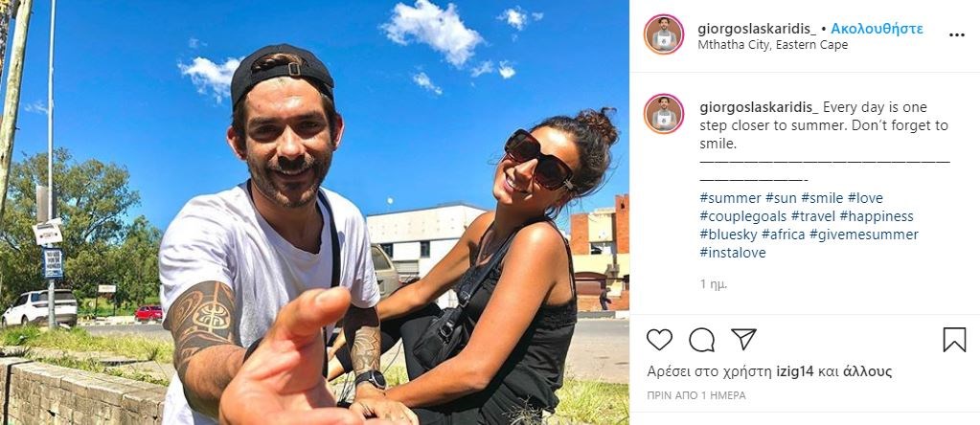Follow giorgoslaskaridis_ via Ακολουθήστε

pyautogui.click(x=877, y=29)
